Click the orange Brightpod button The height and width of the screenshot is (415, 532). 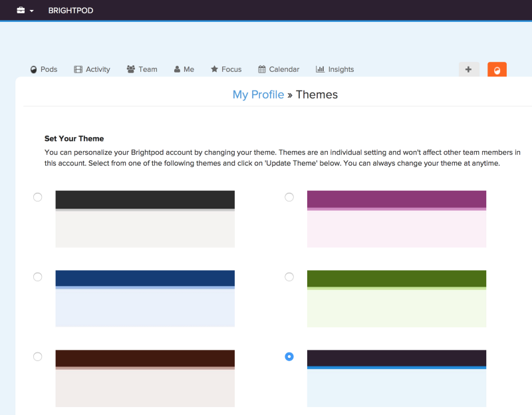497,69
